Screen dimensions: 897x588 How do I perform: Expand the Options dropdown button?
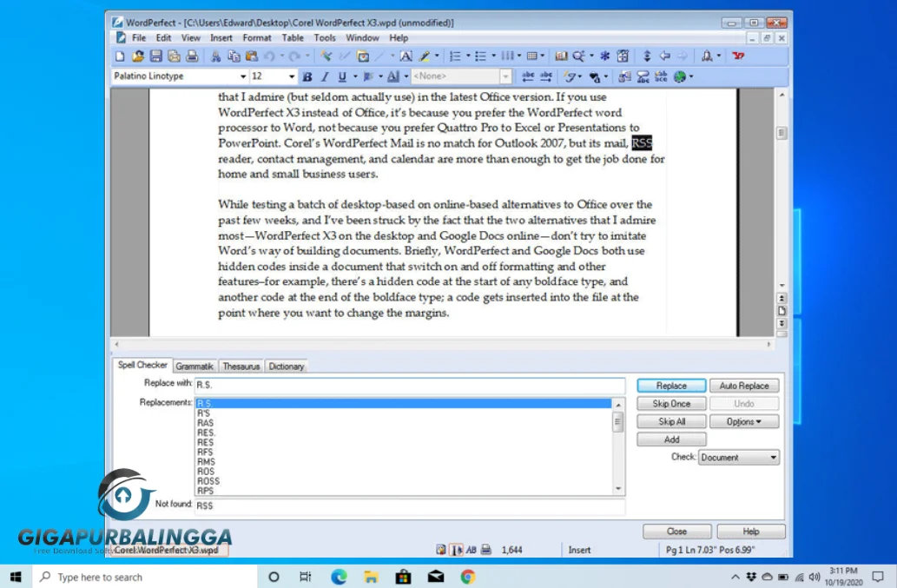coord(743,421)
